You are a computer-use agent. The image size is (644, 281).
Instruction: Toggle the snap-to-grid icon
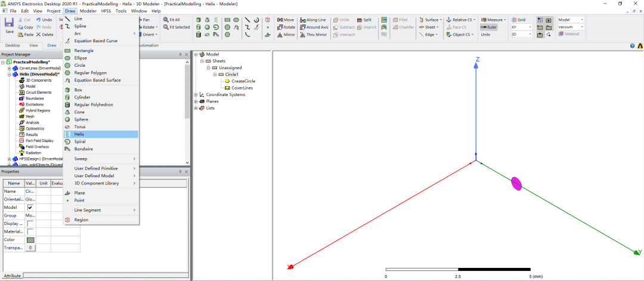pos(540,20)
